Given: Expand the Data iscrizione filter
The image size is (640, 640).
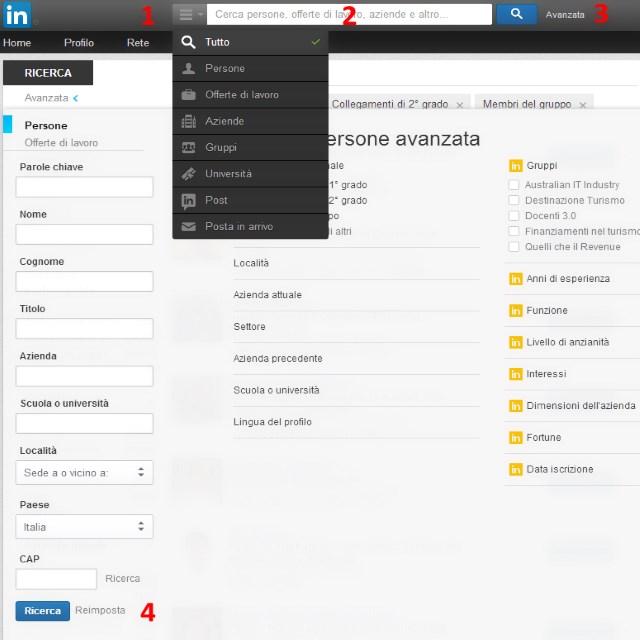Looking at the screenshot, I should click(x=560, y=469).
